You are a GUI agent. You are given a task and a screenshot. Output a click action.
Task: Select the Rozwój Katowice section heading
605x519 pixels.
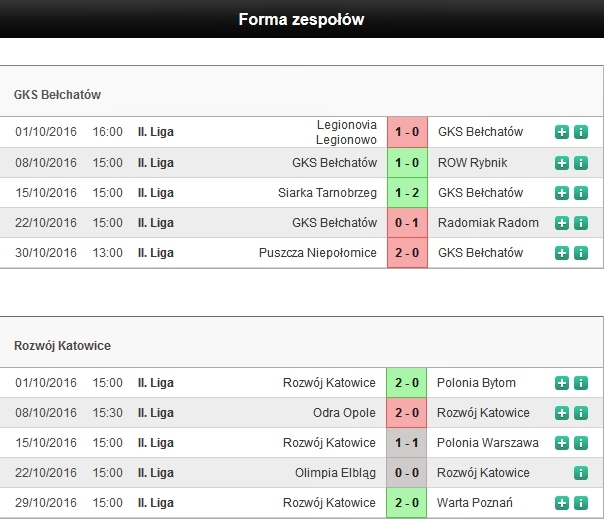click(62, 346)
